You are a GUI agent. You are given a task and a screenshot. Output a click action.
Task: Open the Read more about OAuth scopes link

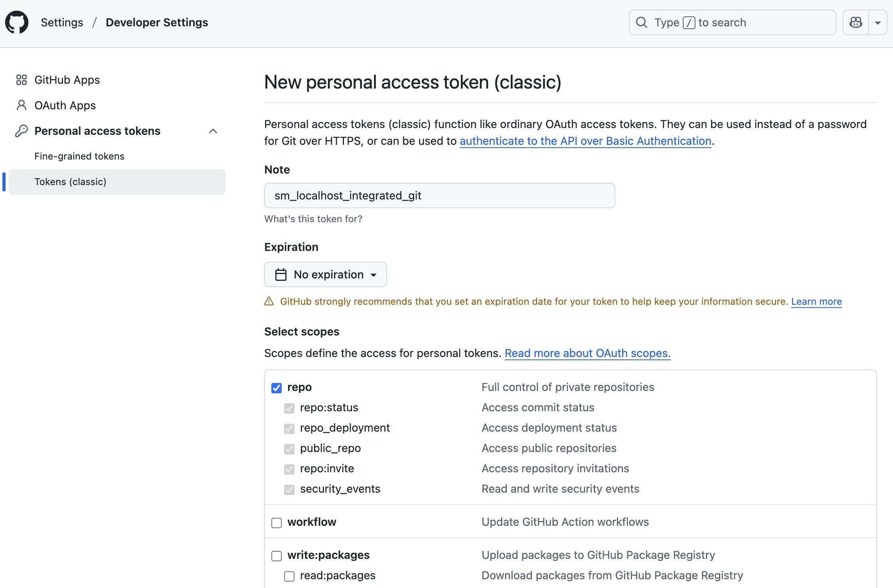coord(587,353)
